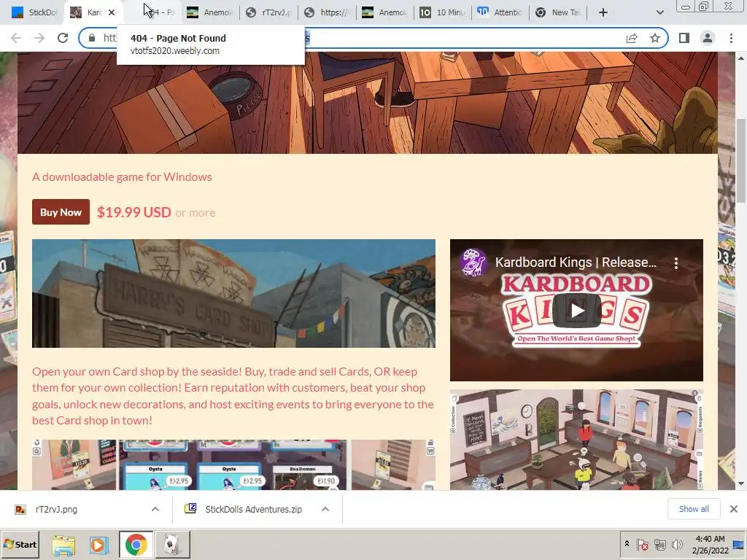
Task: Open the Chrome profile avatar
Action: 708,38
